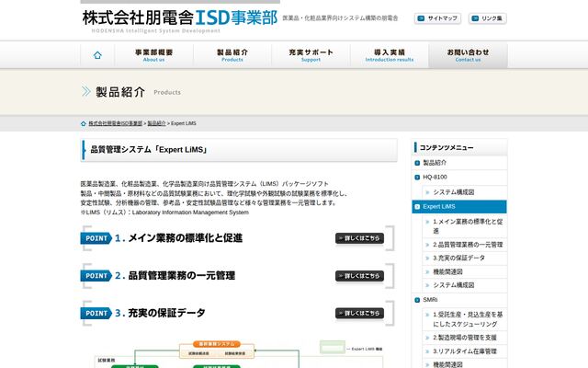Click the square icon beside 製品紹介 sidebar item
The width and height of the screenshot is (588, 368).
417,163
